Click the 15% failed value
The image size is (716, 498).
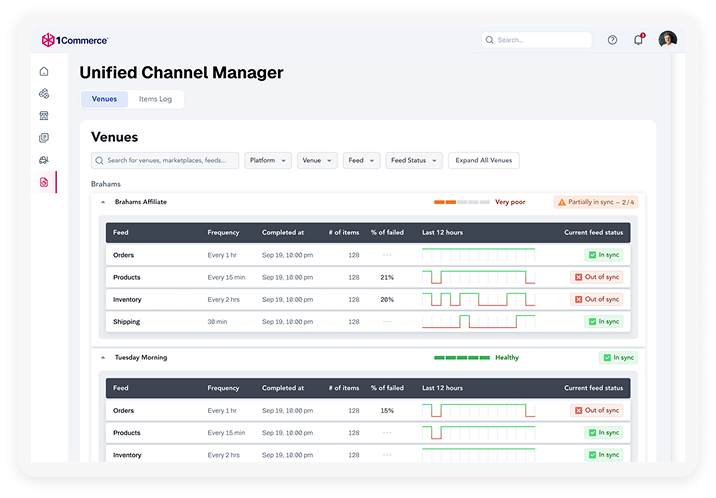pos(387,411)
